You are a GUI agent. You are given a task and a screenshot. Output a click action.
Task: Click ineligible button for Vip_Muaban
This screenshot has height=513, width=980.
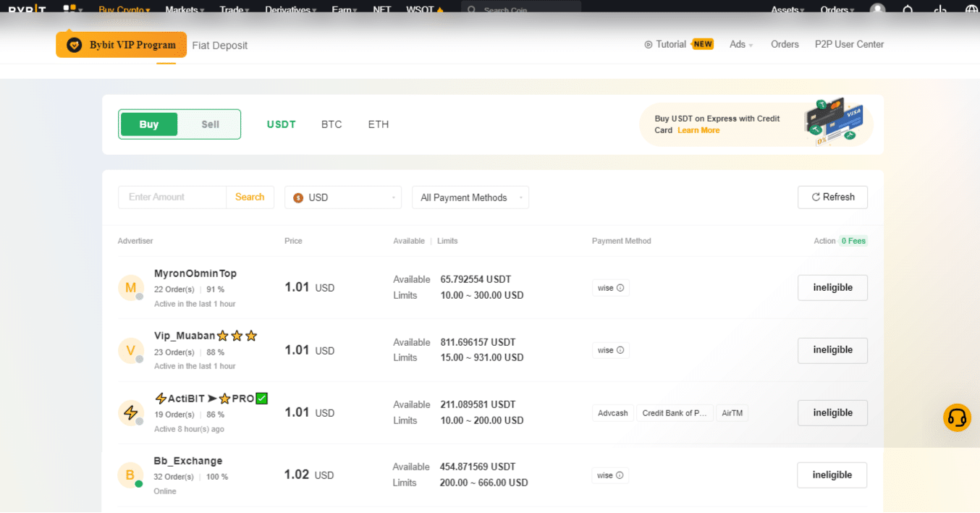pyautogui.click(x=832, y=349)
